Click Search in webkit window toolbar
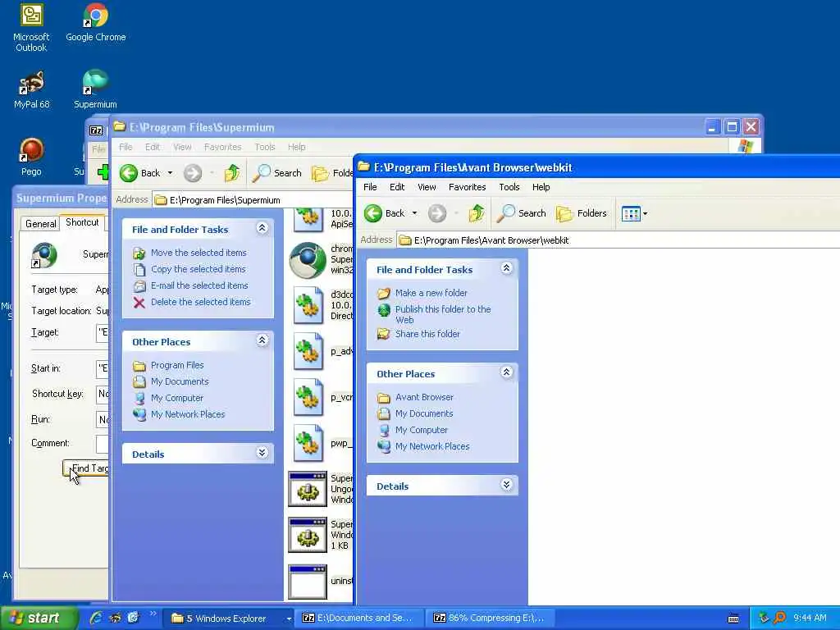Viewport: 840px width, 630px height. [521, 213]
